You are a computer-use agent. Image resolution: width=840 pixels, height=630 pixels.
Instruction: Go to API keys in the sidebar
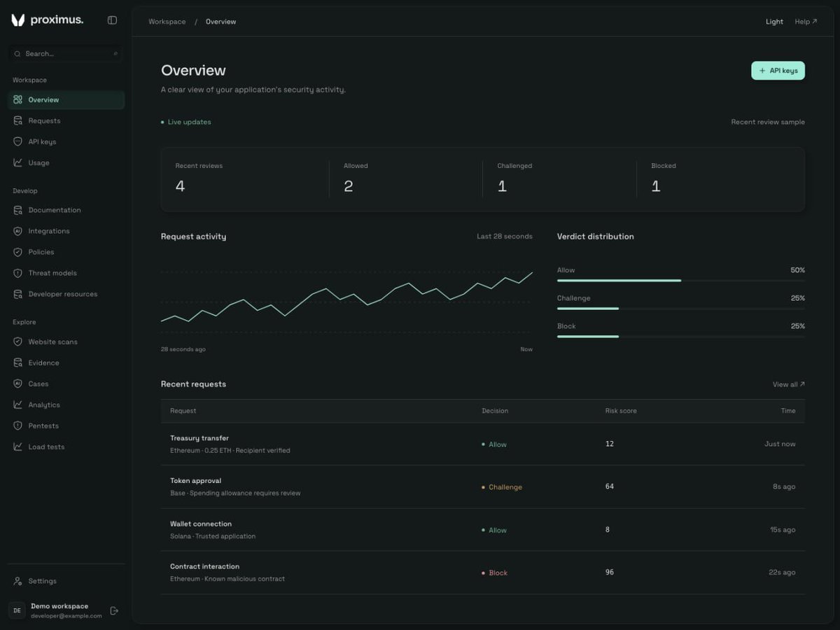(66, 142)
